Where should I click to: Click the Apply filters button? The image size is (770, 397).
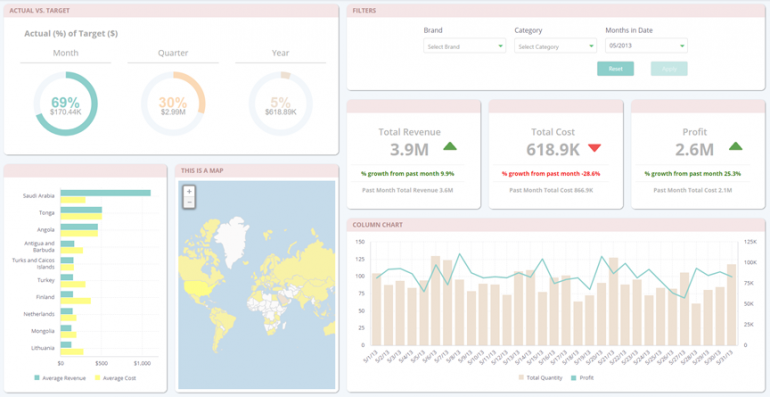[669, 69]
